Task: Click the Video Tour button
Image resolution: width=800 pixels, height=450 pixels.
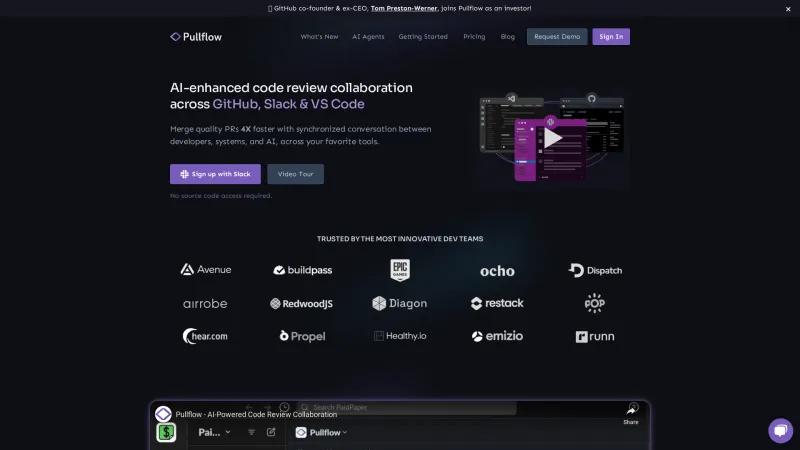Action: coord(295,174)
